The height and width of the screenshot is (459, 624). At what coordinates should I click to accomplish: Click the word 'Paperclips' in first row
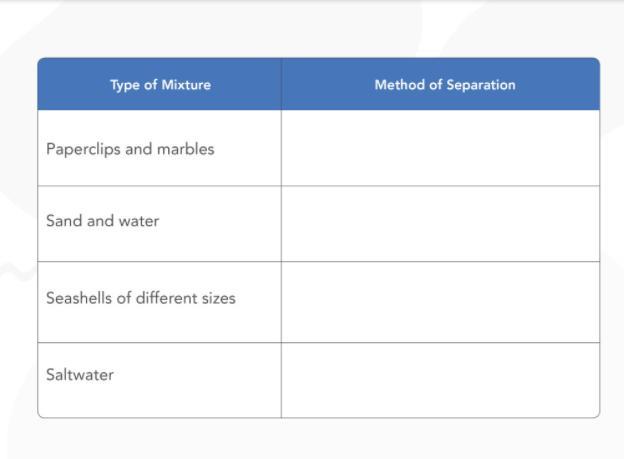[x=83, y=150]
